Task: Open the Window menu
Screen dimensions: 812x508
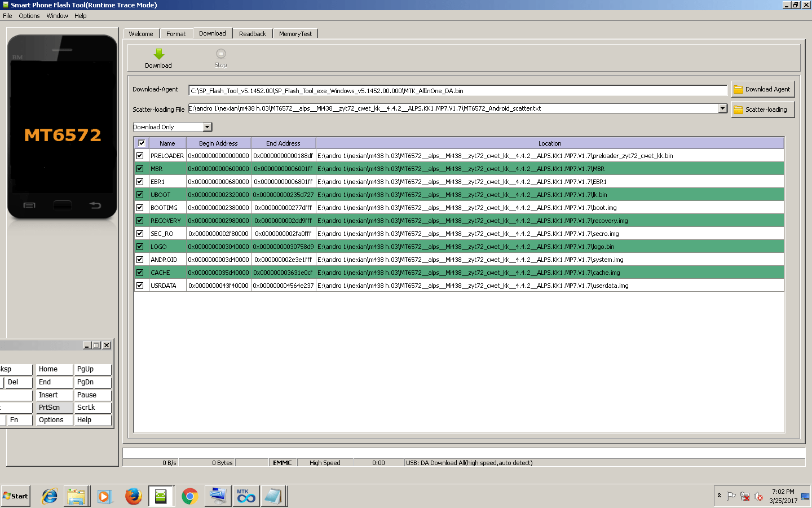Action: tap(57, 16)
